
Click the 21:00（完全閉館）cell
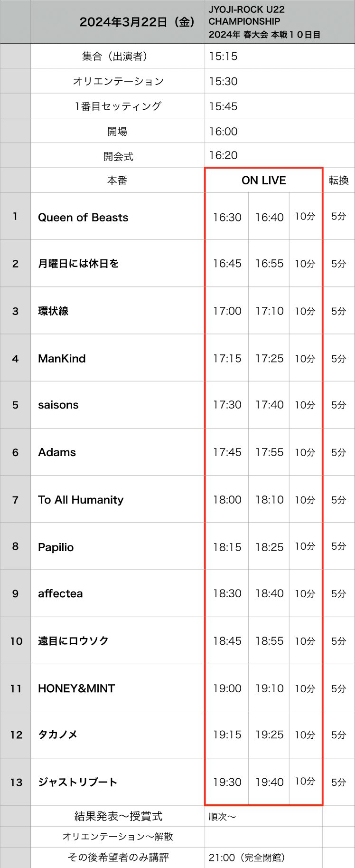263,858
